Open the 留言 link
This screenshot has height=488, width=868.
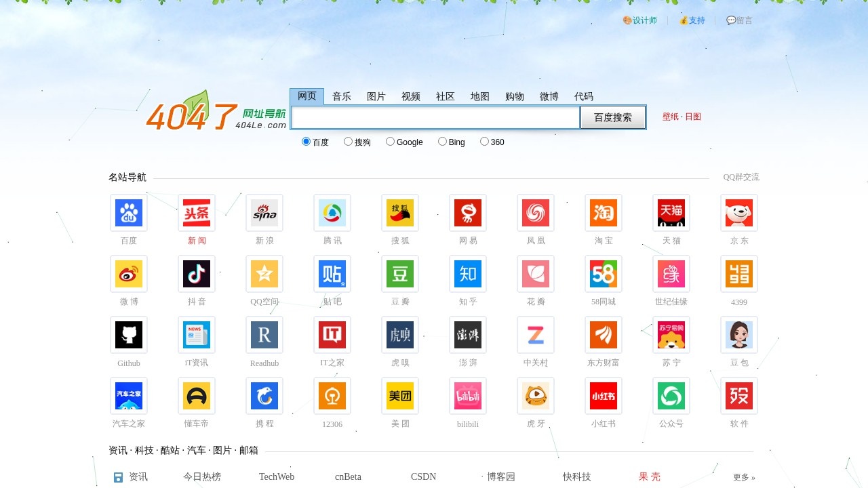click(740, 20)
